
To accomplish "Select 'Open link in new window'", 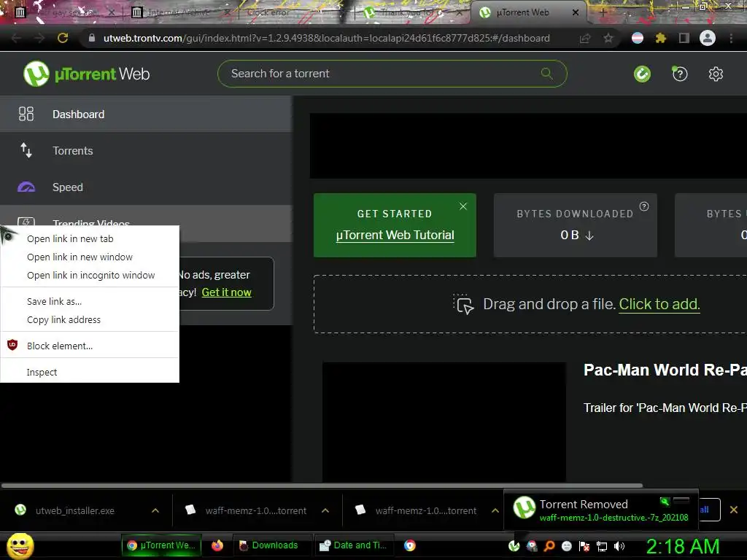I will point(90,257).
